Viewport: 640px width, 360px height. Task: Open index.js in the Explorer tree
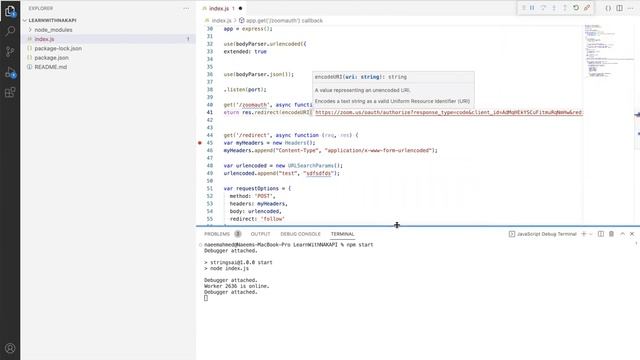click(44, 39)
